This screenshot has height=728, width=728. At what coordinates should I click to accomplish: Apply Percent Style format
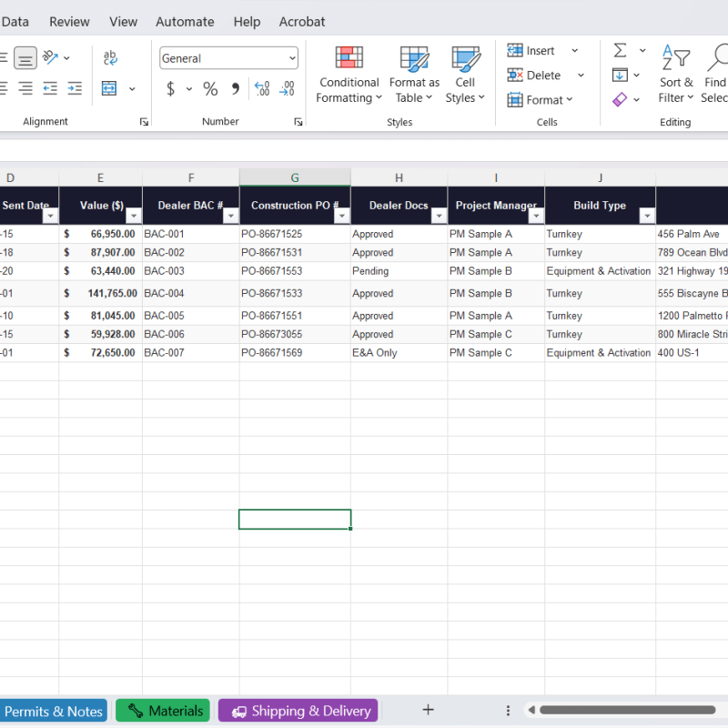click(210, 88)
